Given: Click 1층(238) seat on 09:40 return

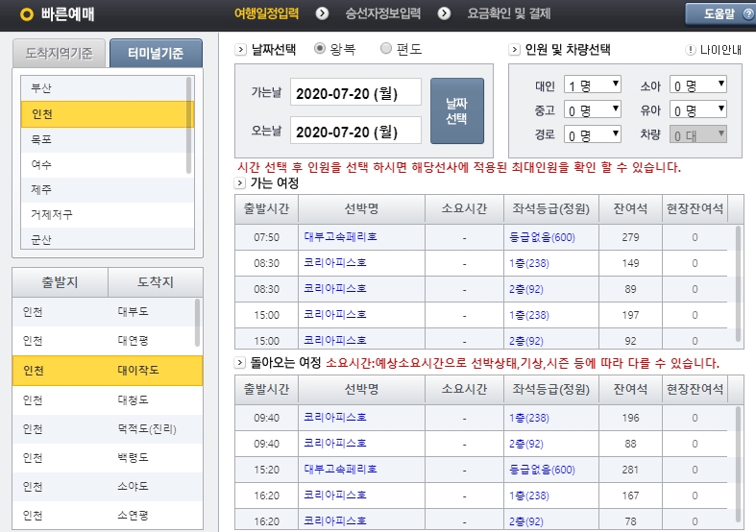Looking at the screenshot, I should coord(529,418).
